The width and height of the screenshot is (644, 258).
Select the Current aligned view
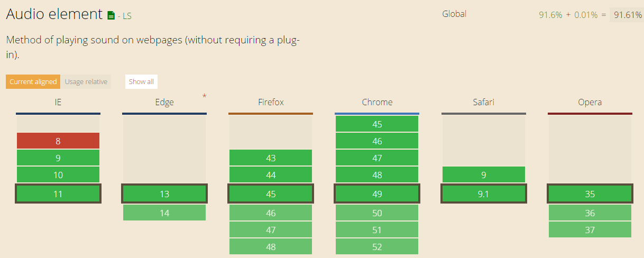33,81
